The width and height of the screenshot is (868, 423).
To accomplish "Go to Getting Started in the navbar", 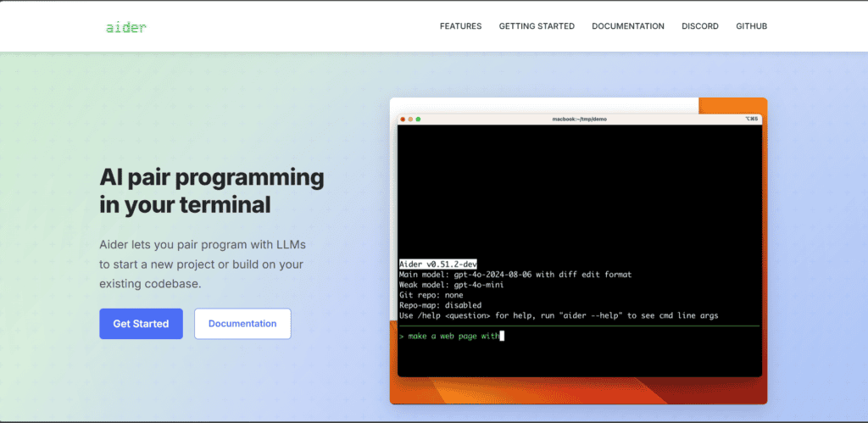I will [x=537, y=26].
